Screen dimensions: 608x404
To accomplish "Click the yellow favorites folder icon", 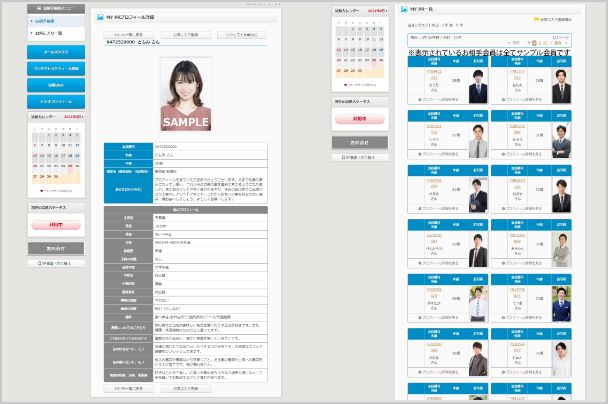I will click(x=539, y=19).
